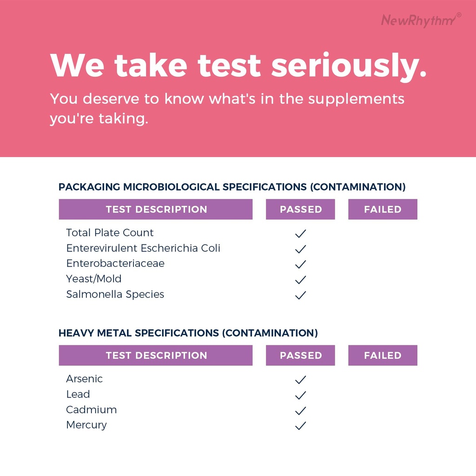This screenshot has height=476, width=476.
Task: Select the Yeast/Mold passed checkmark
Action: [x=301, y=279]
